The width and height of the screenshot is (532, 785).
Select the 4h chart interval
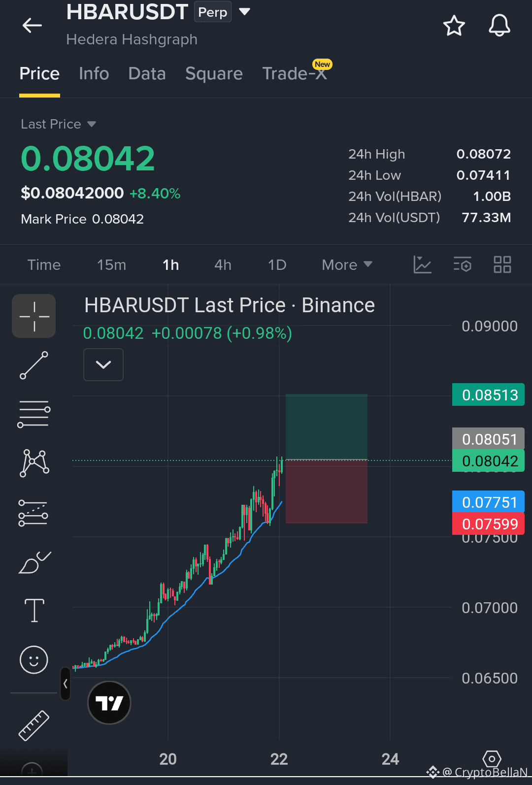tap(223, 265)
